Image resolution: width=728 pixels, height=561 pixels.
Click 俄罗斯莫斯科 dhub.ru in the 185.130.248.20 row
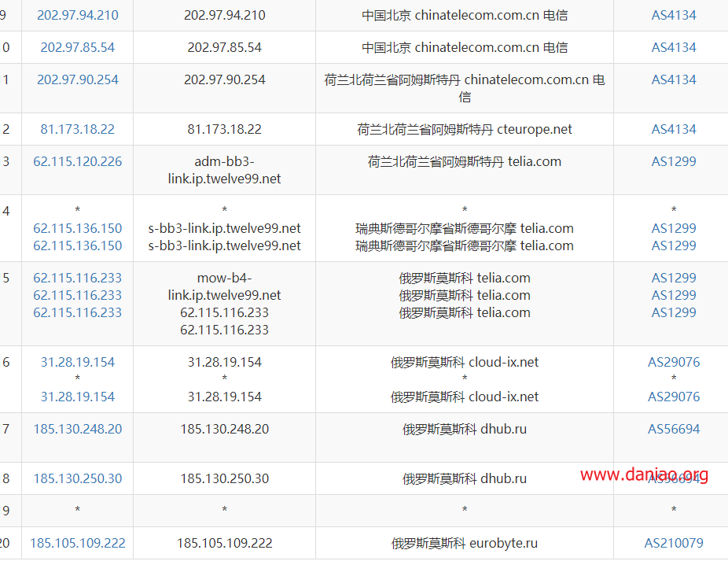click(x=465, y=429)
